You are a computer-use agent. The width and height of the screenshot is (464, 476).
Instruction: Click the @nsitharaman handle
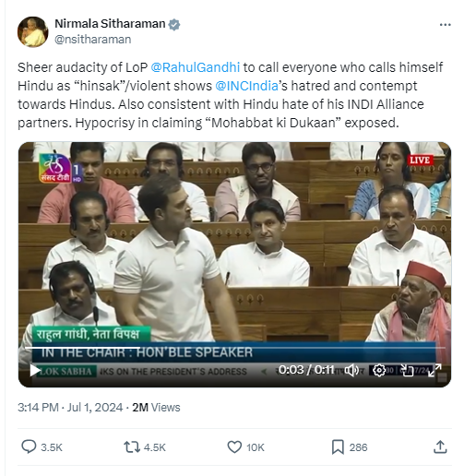(93, 40)
